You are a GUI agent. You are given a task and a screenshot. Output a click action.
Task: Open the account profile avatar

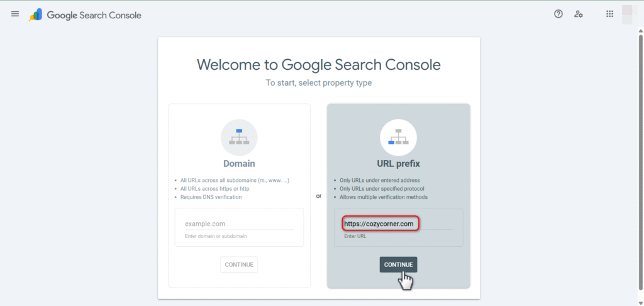coord(628,14)
